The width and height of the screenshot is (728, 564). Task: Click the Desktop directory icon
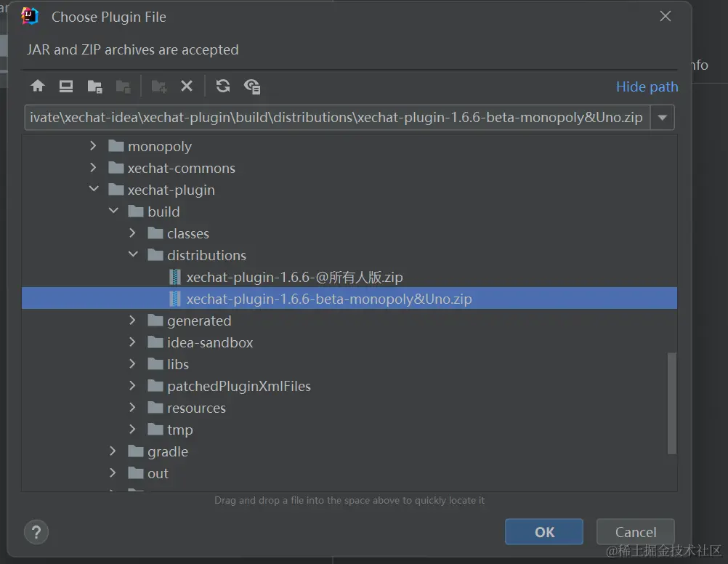[66, 86]
